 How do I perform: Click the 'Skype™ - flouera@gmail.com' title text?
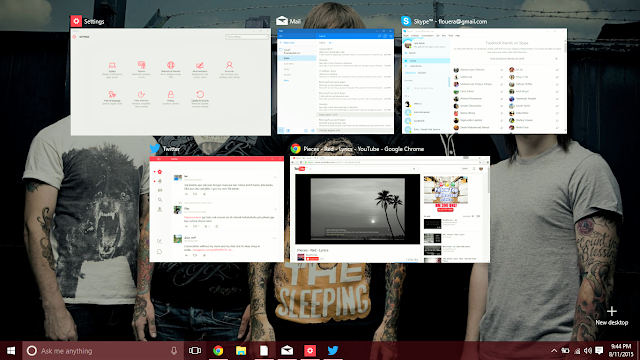[450, 22]
